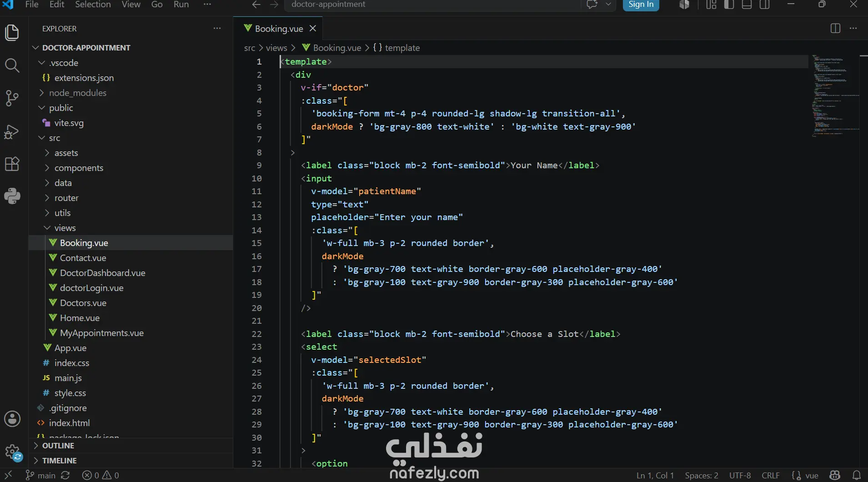The height and width of the screenshot is (482, 868).
Task: Open the Selection menu
Action: [93, 5]
